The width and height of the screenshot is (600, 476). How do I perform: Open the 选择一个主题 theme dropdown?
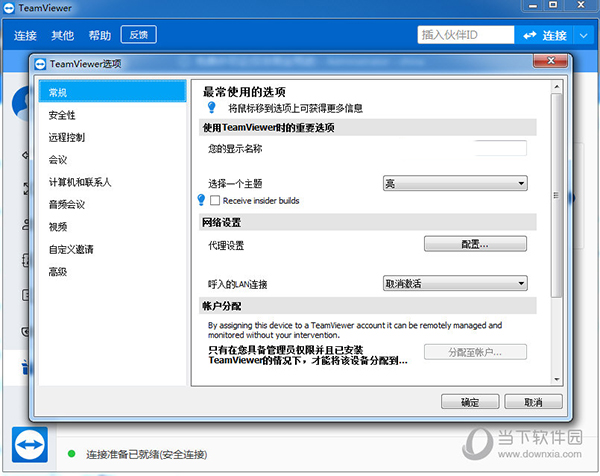pyautogui.click(x=455, y=183)
